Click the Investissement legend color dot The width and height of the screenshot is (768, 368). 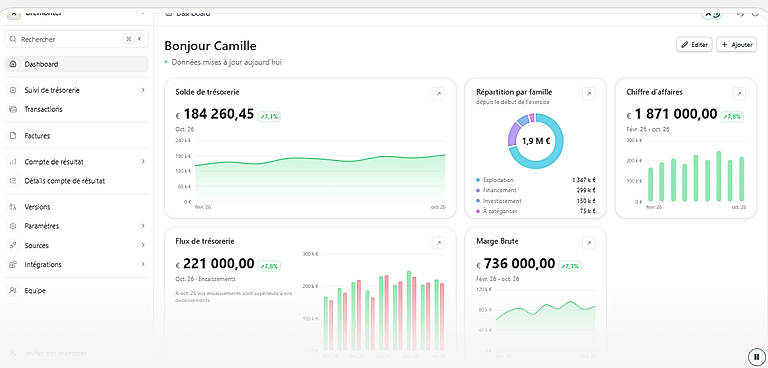(x=478, y=201)
